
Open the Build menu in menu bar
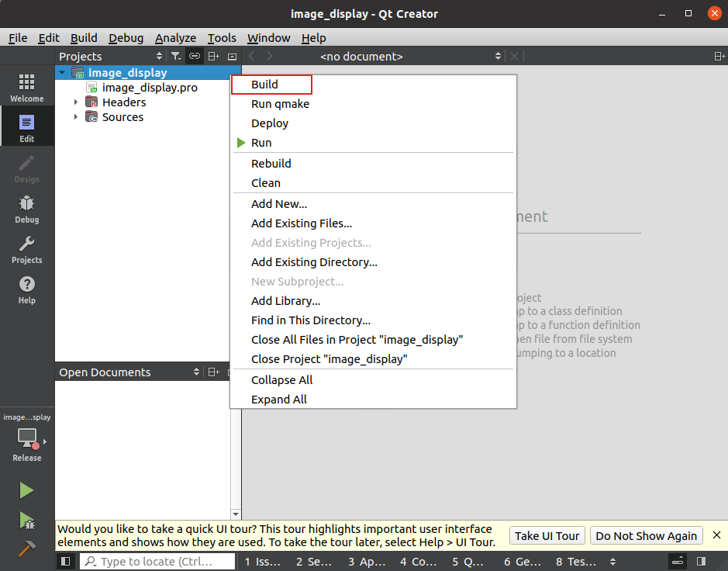click(x=84, y=38)
